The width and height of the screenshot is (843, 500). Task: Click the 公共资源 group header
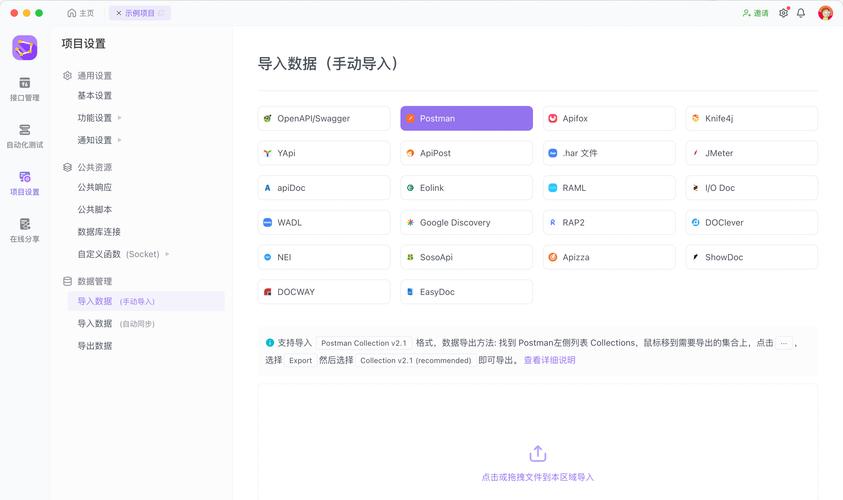point(88,167)
